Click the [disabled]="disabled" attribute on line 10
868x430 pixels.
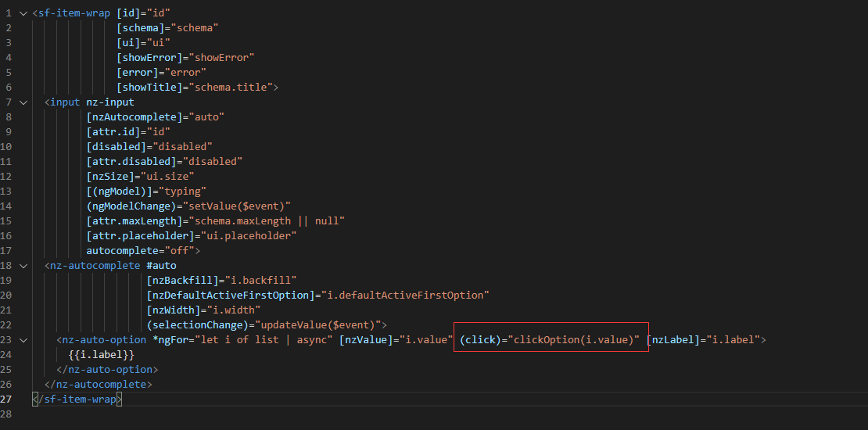(x=149, y=147)
